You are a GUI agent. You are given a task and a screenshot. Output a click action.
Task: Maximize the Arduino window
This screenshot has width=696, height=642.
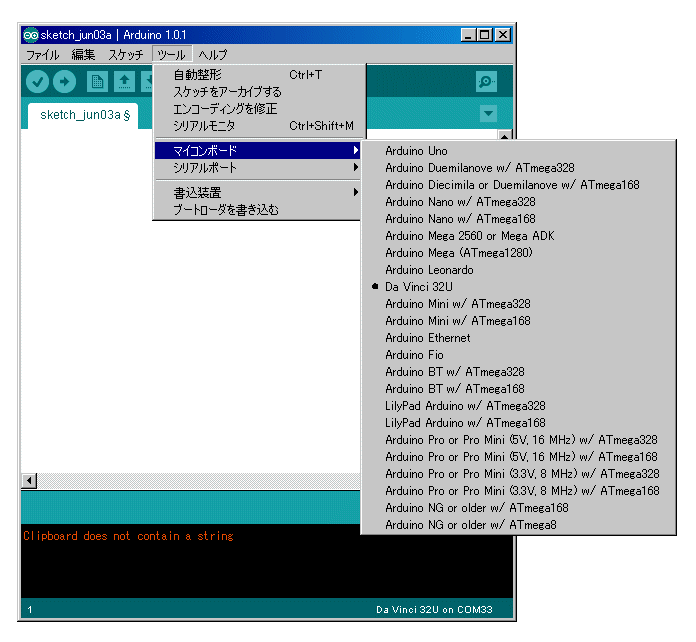[x=485, y=35]
